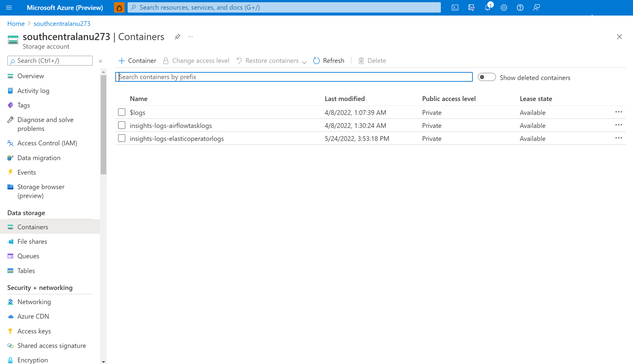Open the Activity log section
The width and height of the screenshot is (633, 364).
point(33,90)
